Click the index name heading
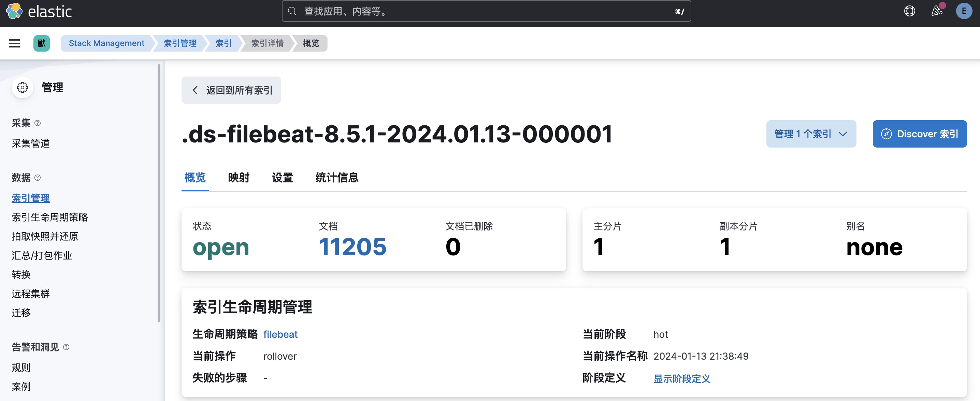The height and width of the screenshot is (401, 980). pyautogui.click(x=397, y=134)
